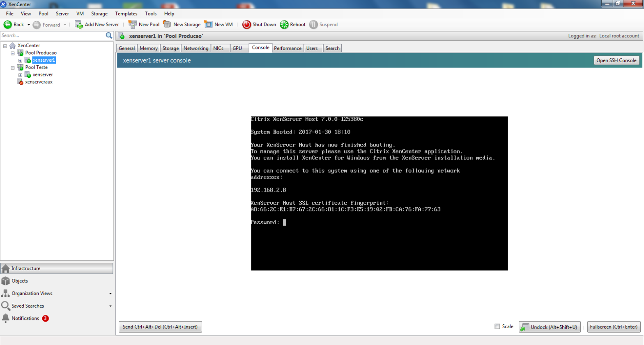Switch to the Search tab
Screen dimensions: 644x345
(333, 49)
